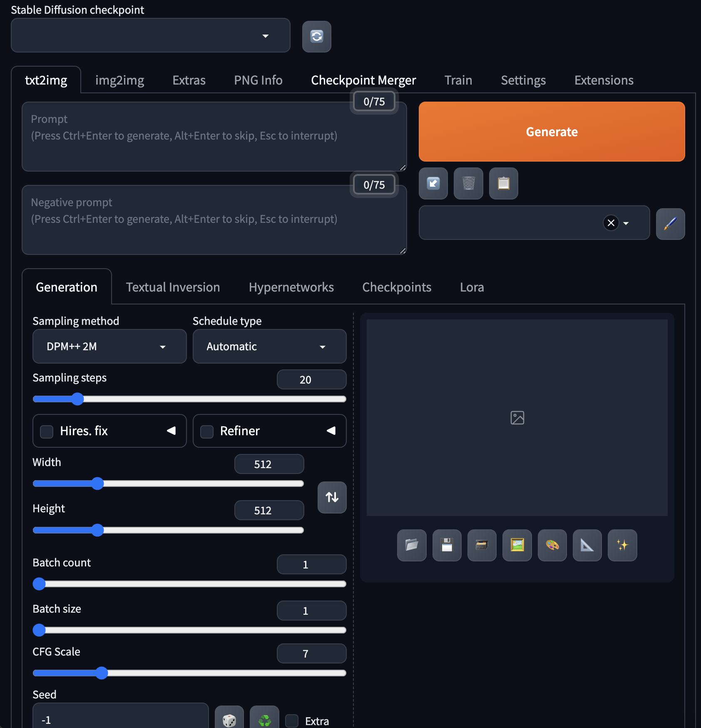Open the styles dropdown arrow

tap(626, 223)
